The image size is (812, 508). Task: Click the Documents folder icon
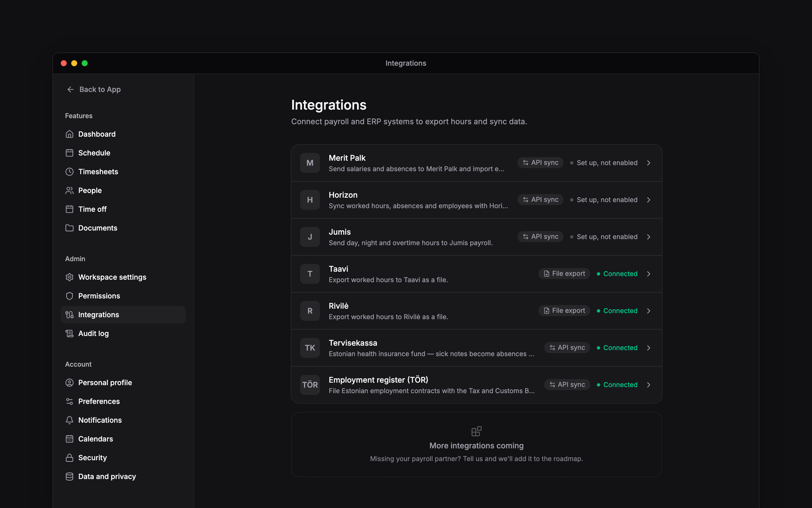(70, 228)
